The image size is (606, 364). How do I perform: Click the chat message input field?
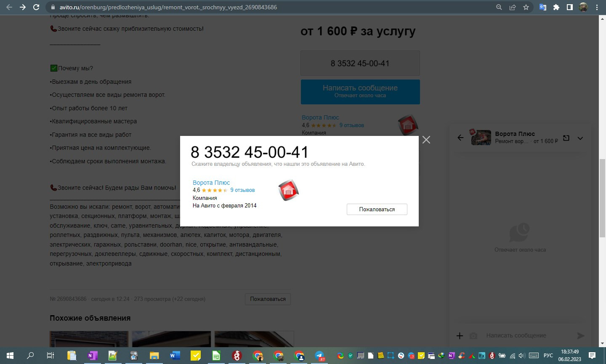coord(528,335)
